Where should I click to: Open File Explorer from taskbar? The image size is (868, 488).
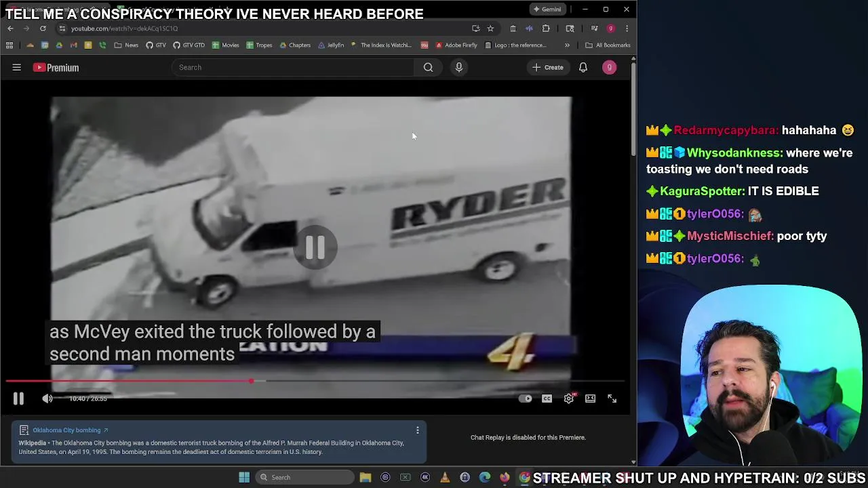coord(366,477)
